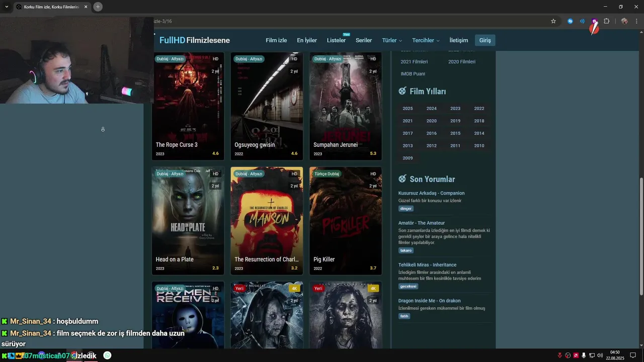Open WhatsApp from the taskbar
Viewport: 644px width, 362px height.
coord(107,355)
